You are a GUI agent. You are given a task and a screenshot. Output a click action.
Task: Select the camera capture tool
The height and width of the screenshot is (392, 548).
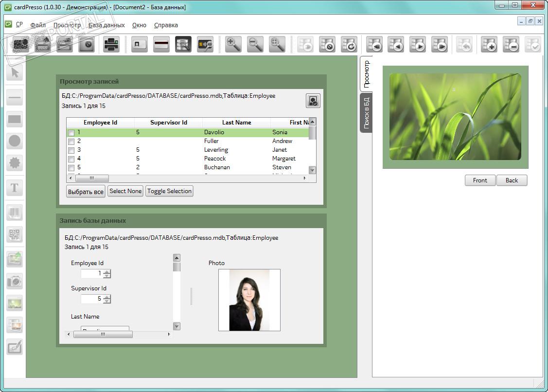(15, 281)
